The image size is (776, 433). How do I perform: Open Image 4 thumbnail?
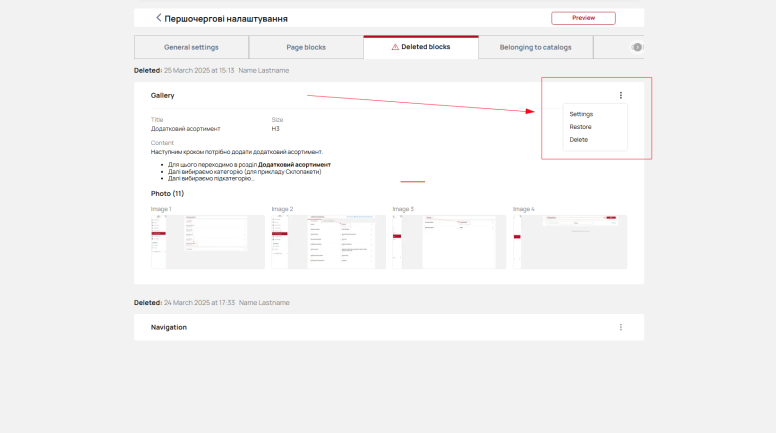[570, 242]
